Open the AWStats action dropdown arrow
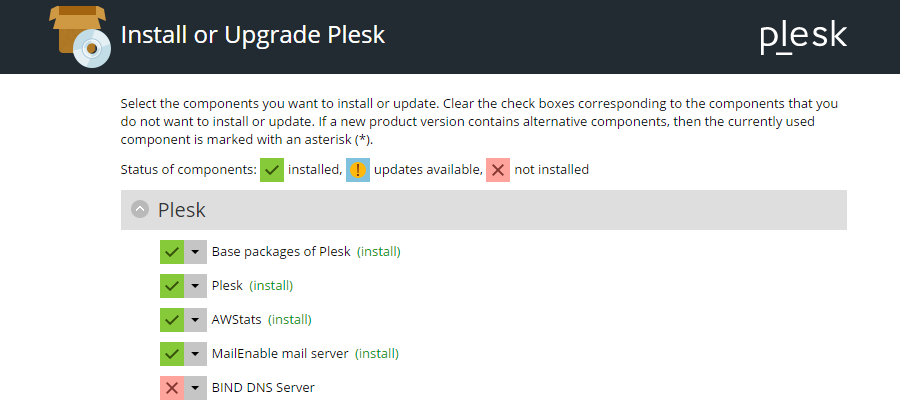The width and height of the screenshot is (900, 404). (196, 320)
